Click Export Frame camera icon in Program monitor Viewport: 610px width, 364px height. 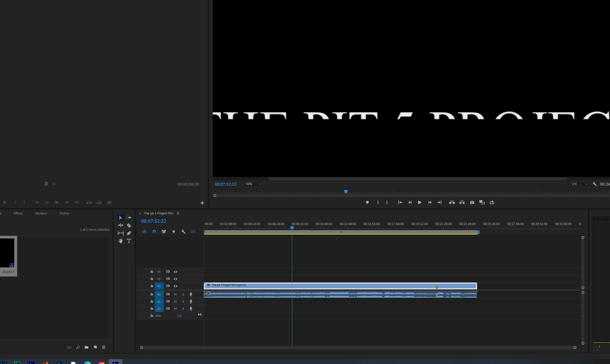[x=472, y=202]
